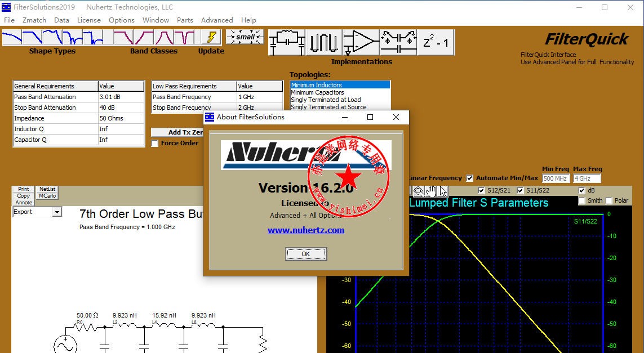Click the Pass Band Frequency 1 GHz value
Viewport: 644px width, 353px height.
[260, 97]
